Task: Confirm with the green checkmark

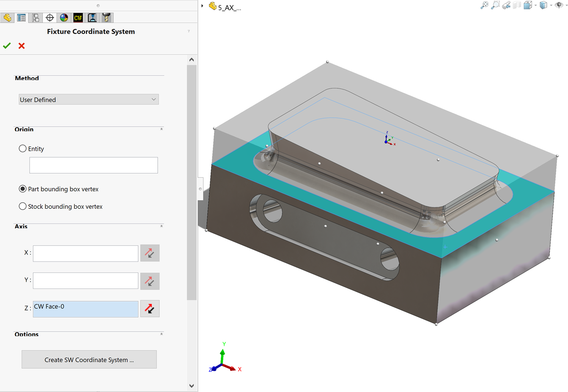Action: point(7,46)
